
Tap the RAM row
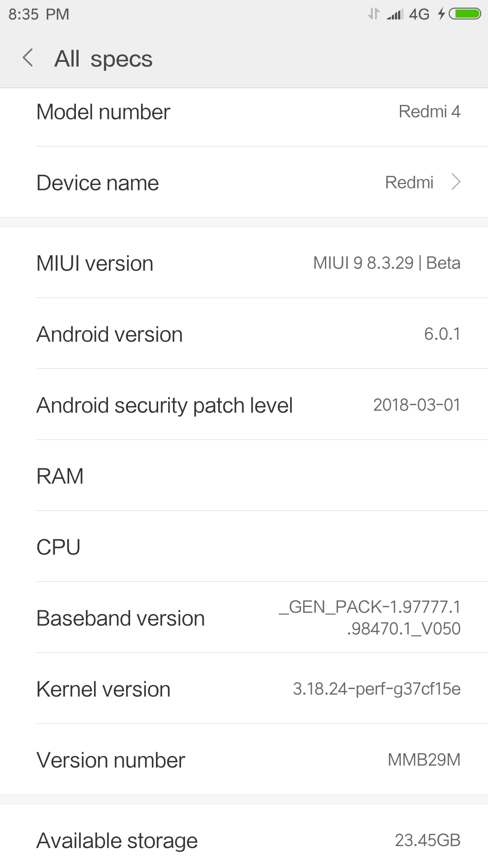pyautogui.click(x=244, y=476)
